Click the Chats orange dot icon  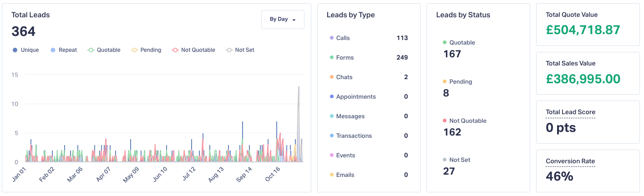point(332,77)
